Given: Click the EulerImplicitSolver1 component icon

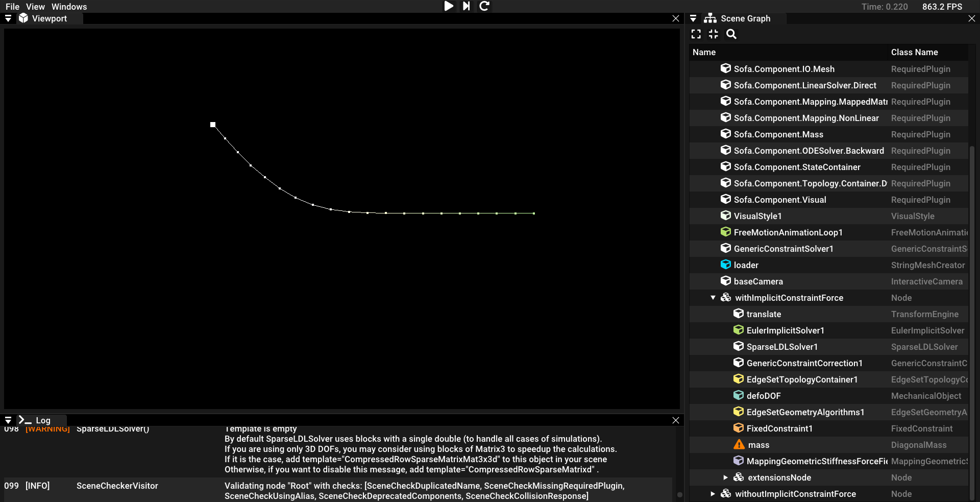Looking at the screenshot, I should point(739,330).
